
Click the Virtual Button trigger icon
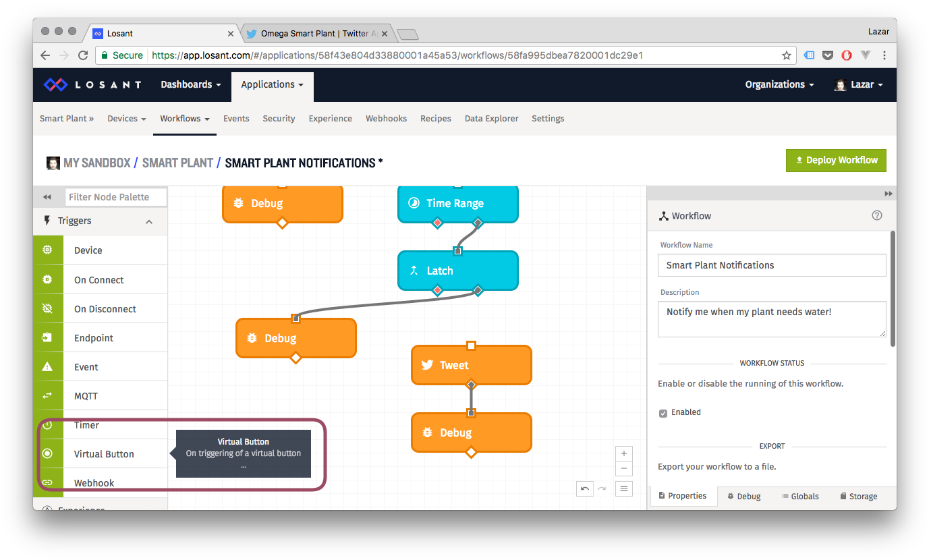coord(47,454)
